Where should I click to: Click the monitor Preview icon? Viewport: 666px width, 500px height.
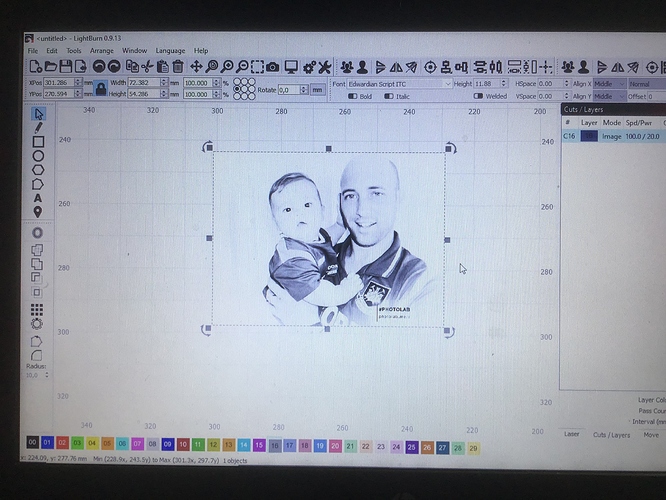tap(291, 67)
